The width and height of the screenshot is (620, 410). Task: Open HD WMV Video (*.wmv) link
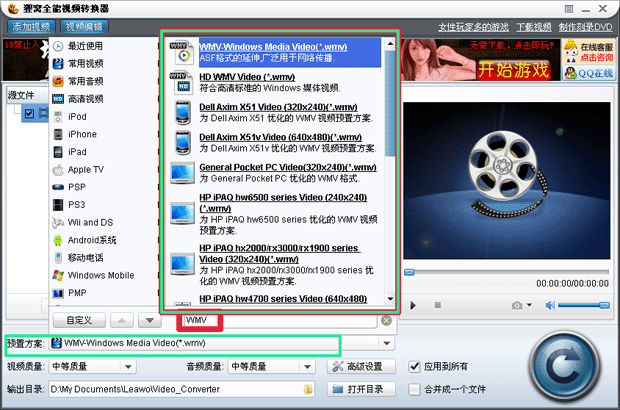point(247,77)
